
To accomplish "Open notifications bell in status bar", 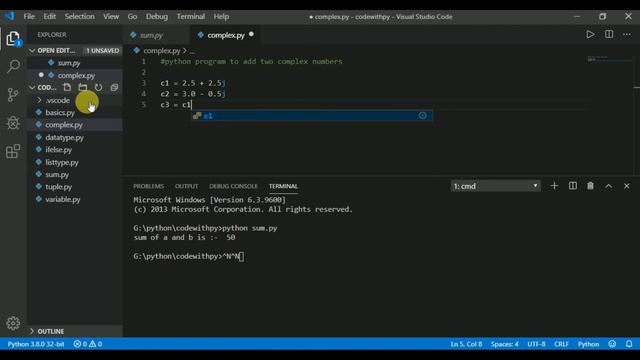I will tap(629, 344).
